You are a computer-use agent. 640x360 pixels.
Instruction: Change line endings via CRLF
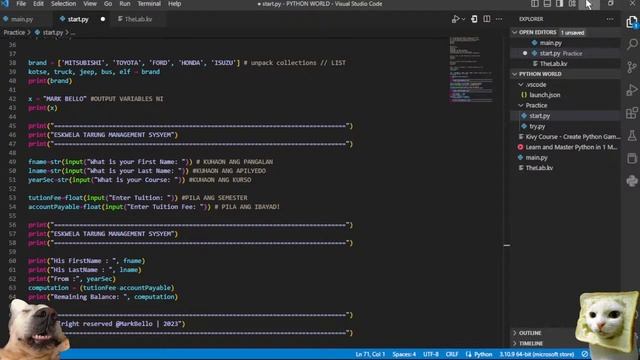tap(452, 354)
